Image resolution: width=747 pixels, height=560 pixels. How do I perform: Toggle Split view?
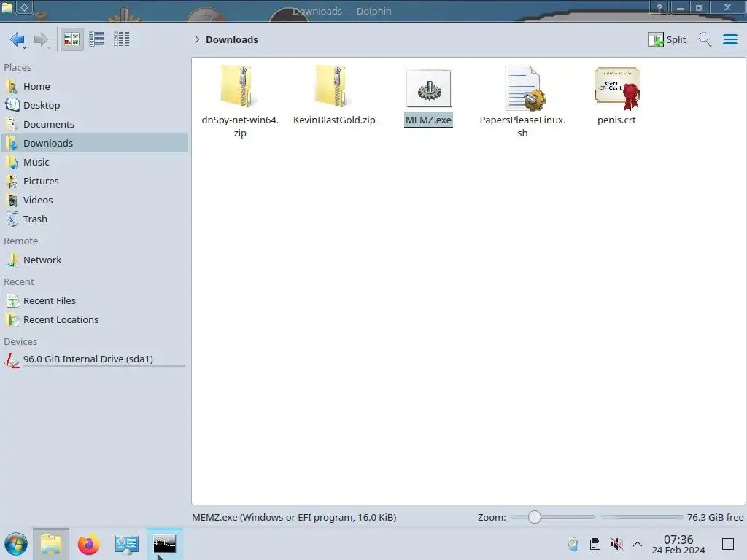pyautogui.click(x=667, y=39)
